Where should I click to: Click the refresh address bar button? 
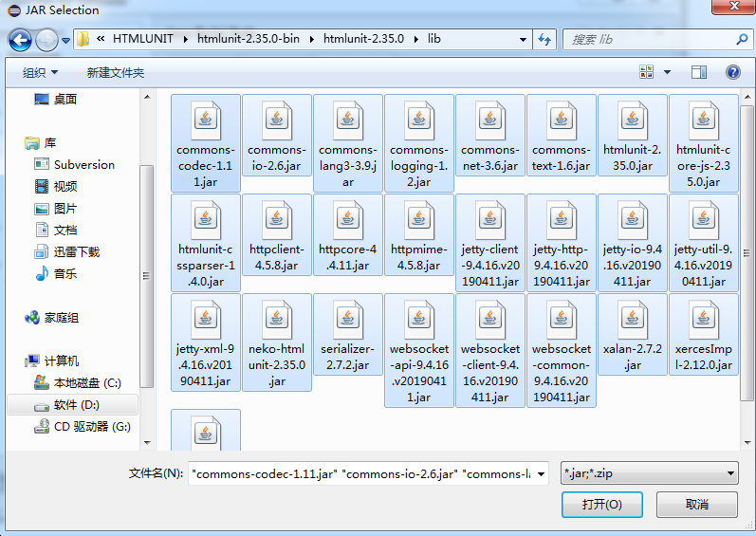click(x=544, y=39)
